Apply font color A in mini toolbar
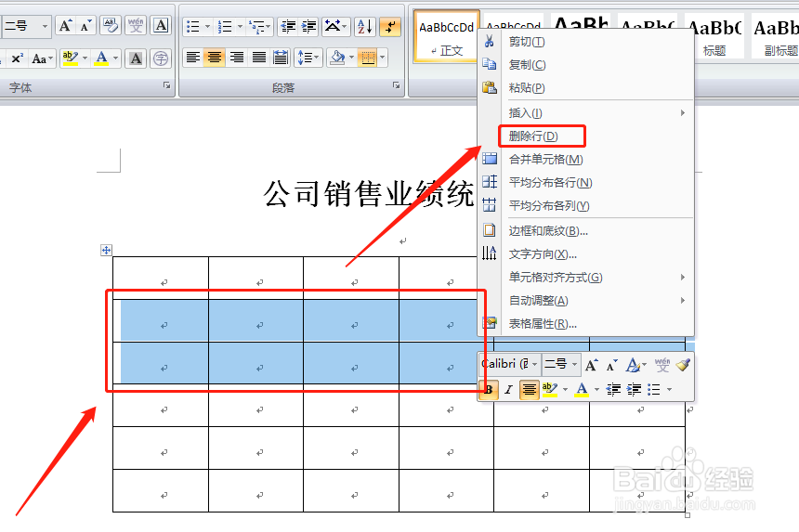799x532 pixels. [x=582, y=389]
